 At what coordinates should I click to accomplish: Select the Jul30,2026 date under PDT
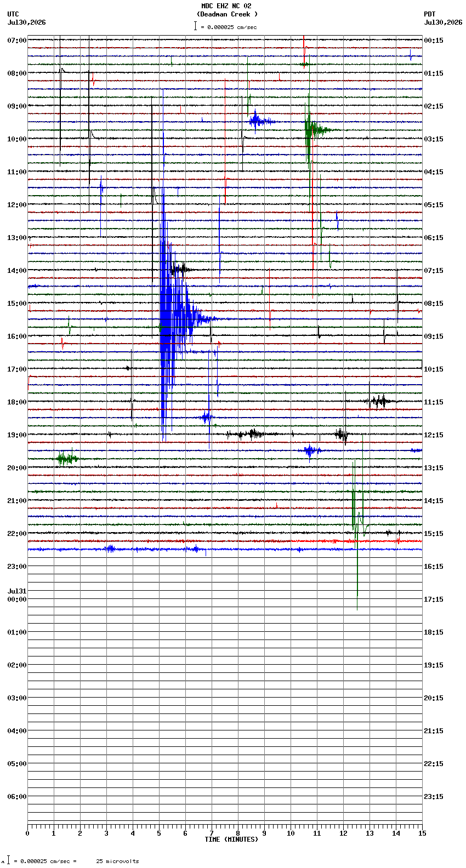[x=443, y=22]
